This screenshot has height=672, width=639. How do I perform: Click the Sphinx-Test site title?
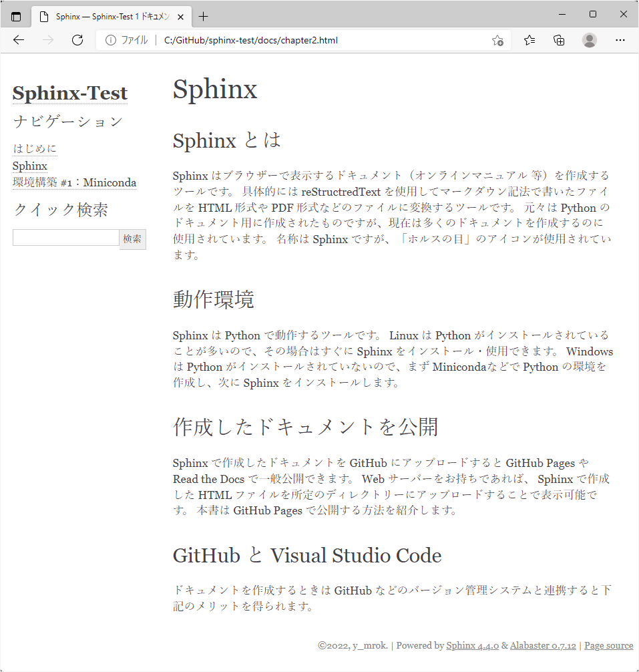coord(69,92)
